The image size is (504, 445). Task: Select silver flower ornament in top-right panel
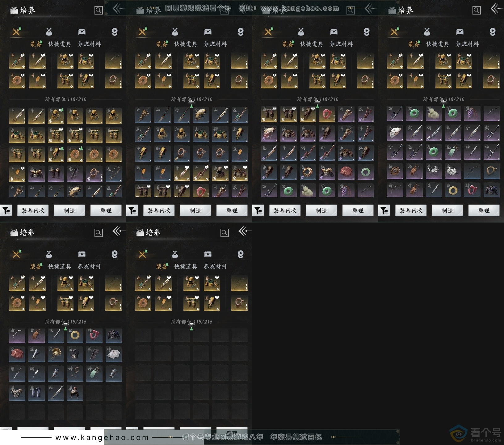[434, 172]
